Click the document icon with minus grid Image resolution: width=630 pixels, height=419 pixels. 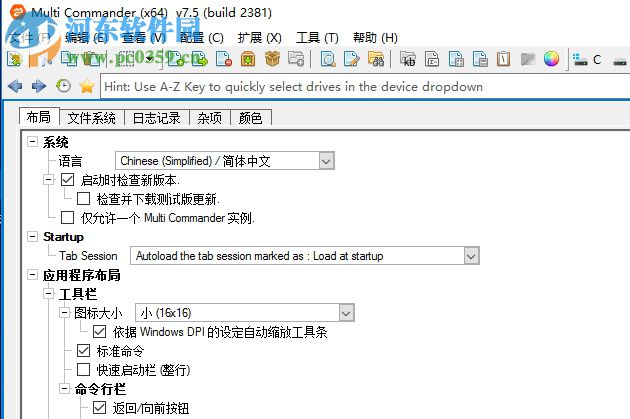(480, 59)
